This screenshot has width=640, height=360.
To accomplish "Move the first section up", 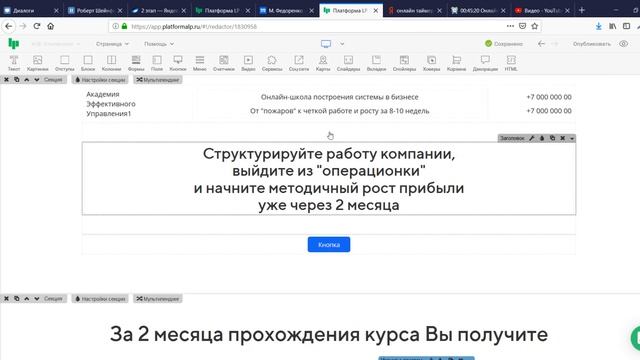I will [27, 80].
